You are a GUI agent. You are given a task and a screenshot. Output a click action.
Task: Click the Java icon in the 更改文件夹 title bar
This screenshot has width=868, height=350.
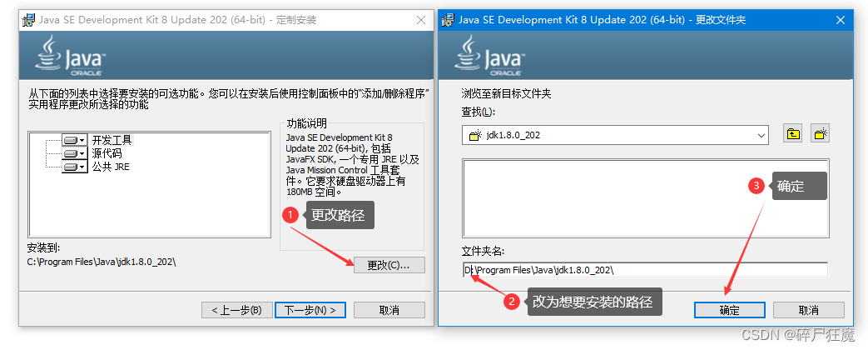(449, 20)
